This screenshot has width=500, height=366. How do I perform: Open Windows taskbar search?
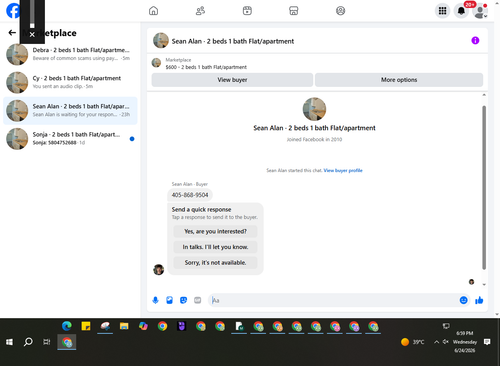[28, 342]
